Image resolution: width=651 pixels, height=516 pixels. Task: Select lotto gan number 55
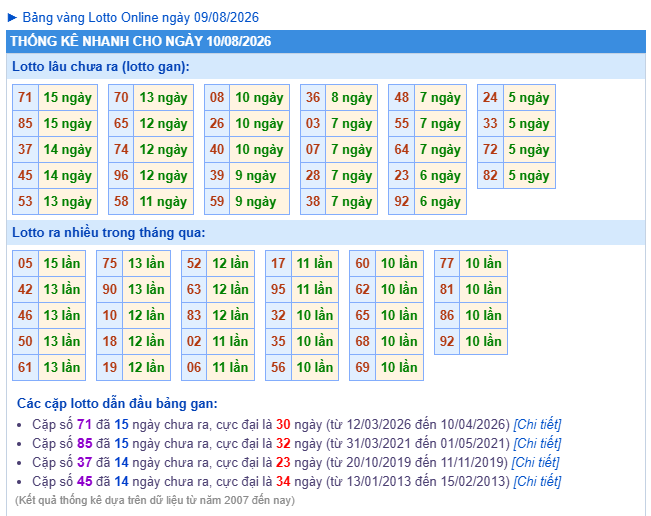pos(401,123)
